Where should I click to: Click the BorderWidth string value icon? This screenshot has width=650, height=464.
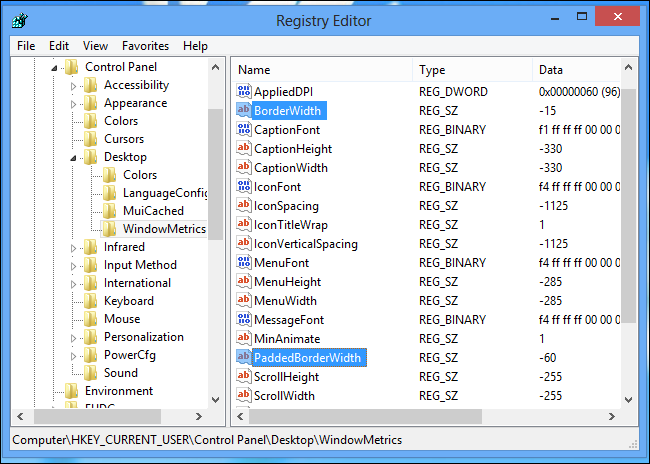point(244,110)
